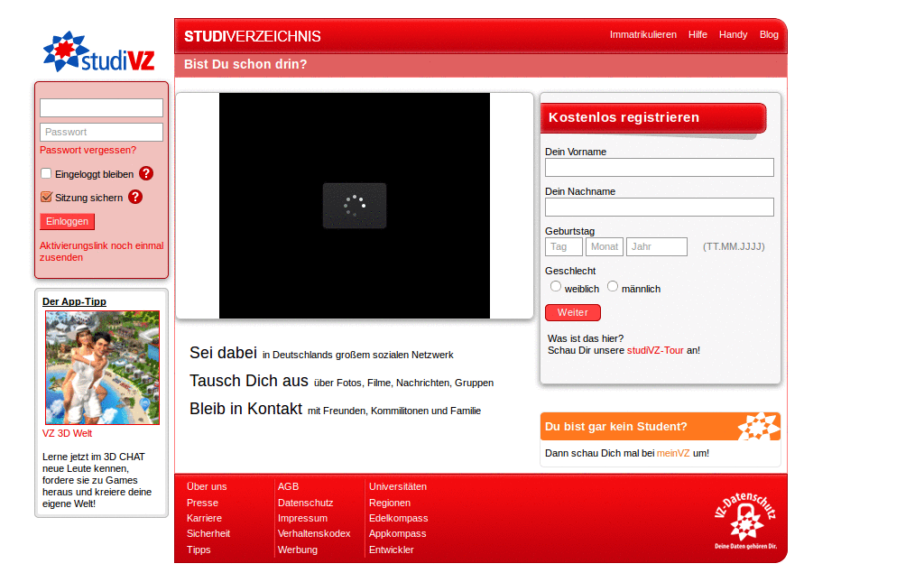Open Tipps footer link
This screenshot has width=924, height=582.
coord(199,550)
